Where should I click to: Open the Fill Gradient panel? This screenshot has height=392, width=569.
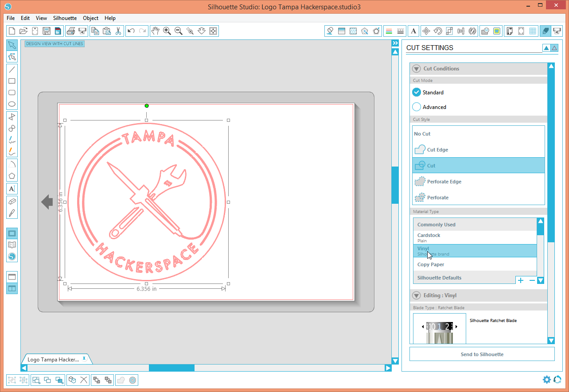[x=341, y=31]
